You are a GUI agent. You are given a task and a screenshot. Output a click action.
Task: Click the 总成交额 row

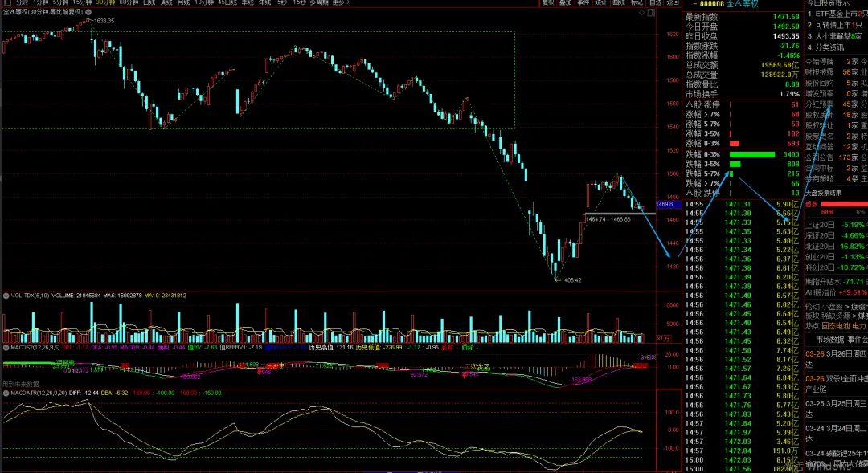pos(743,65)
